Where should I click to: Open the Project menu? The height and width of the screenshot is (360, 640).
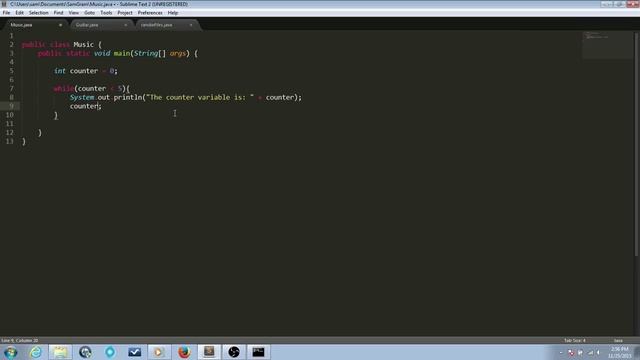pyautogui.click(x=125, y=13)
